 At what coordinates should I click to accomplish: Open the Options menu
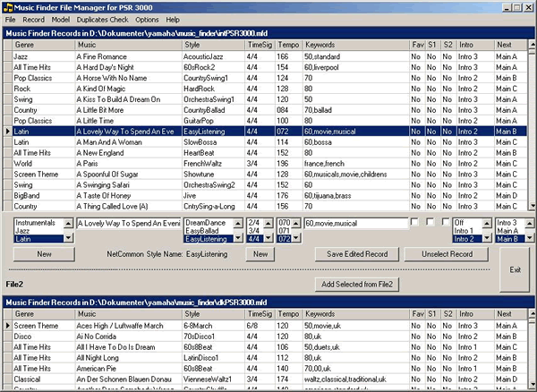tap(147, 20)
